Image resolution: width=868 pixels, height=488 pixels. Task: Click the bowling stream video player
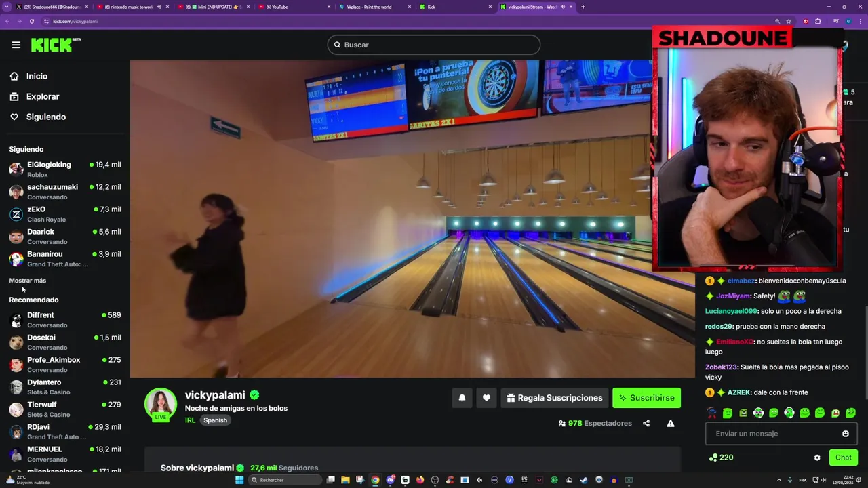click(412, 219)
